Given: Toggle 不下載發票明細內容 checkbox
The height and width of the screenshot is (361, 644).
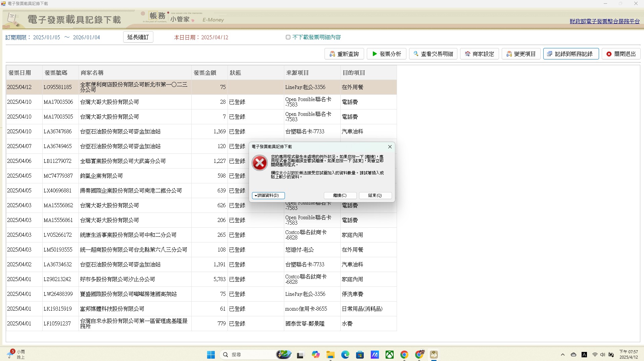Looking at the screenshot, I should (288, 37).
